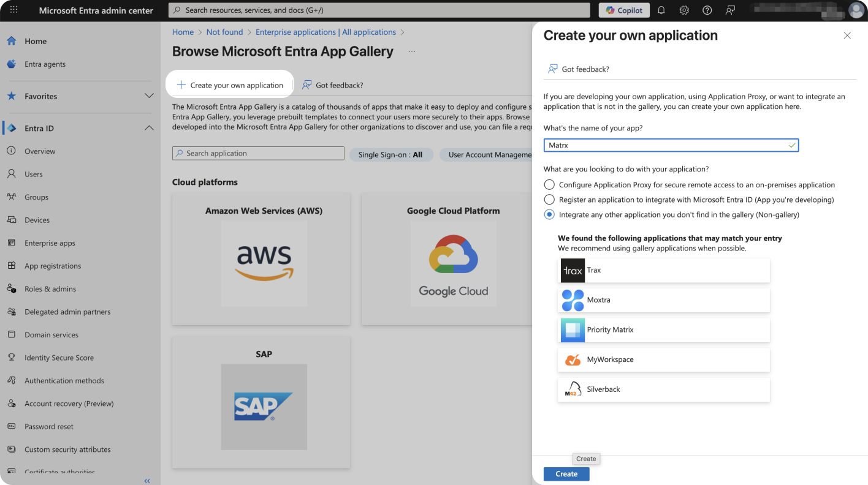Open the app launcher waffle icon
Image resolution: width=868 pixels, height=485 pixels.
(x=14, y=10)
